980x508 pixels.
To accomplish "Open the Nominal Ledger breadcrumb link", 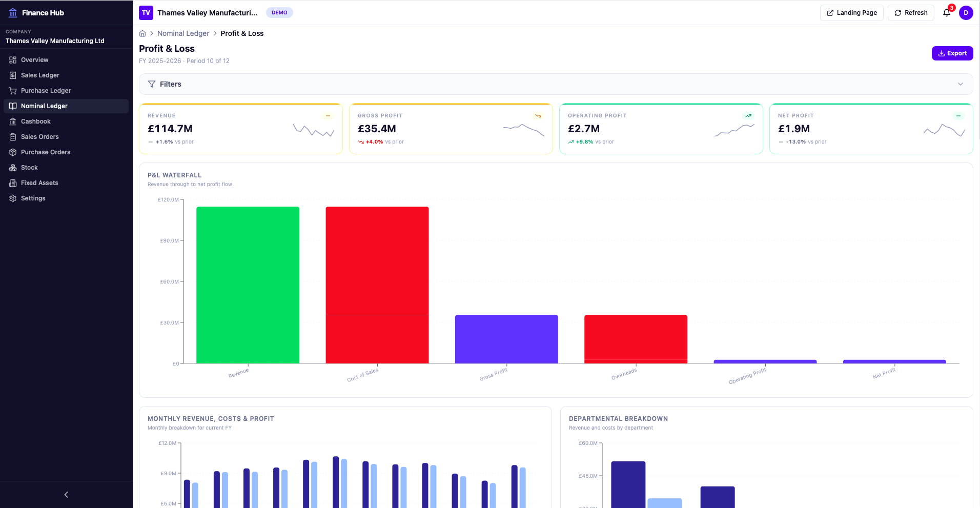I will point(183,33).
